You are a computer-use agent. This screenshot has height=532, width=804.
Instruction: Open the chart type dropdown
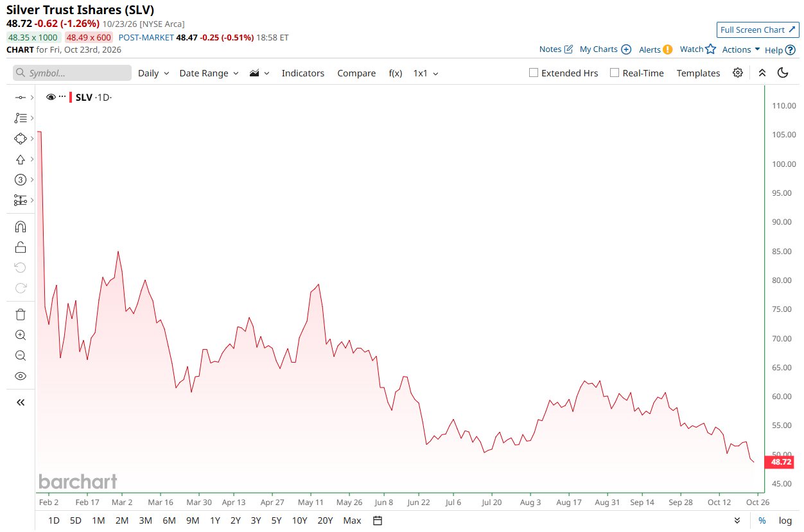point(259,73)
